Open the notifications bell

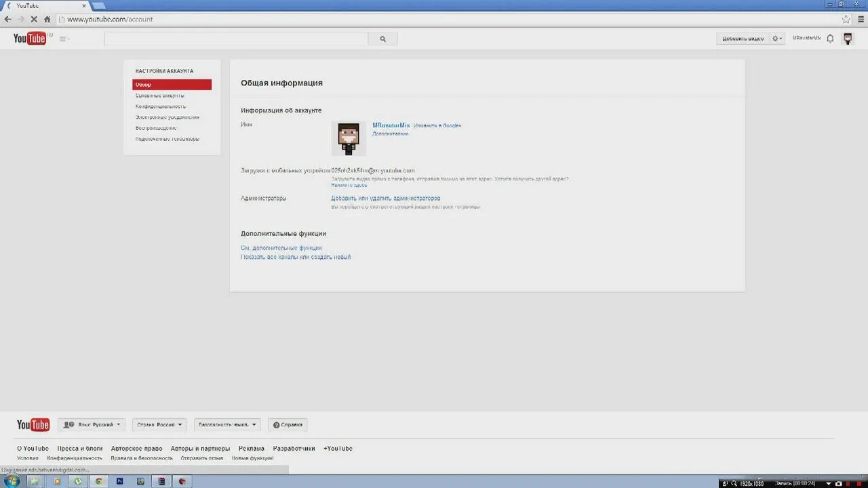(x=830, y=39)
